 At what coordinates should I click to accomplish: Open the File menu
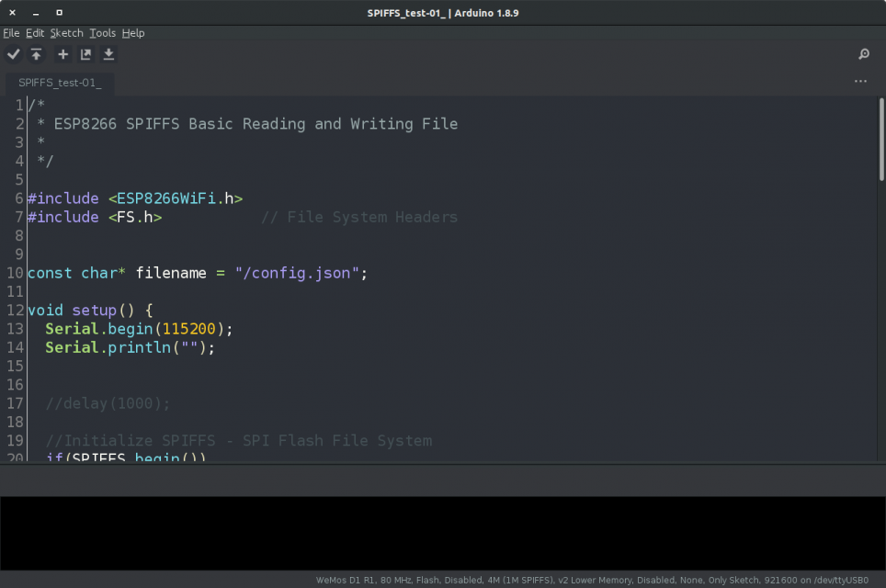11,33
